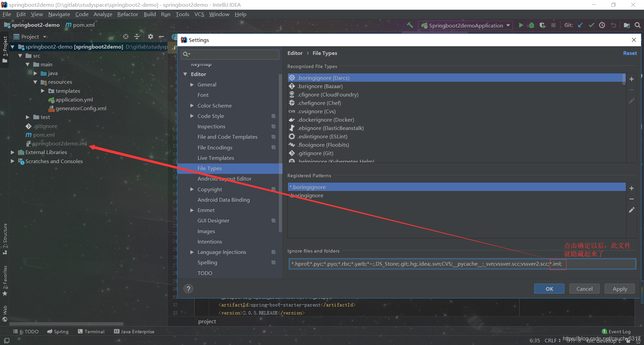Hide the Project panel with minus icon
Image resolution: width=644 pixels, height=345 pixels.
pos(161,37)
